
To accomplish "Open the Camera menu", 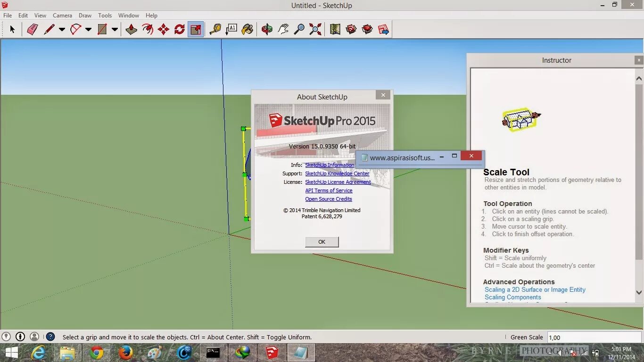I will pyautogui.click(x=62, y=15).
